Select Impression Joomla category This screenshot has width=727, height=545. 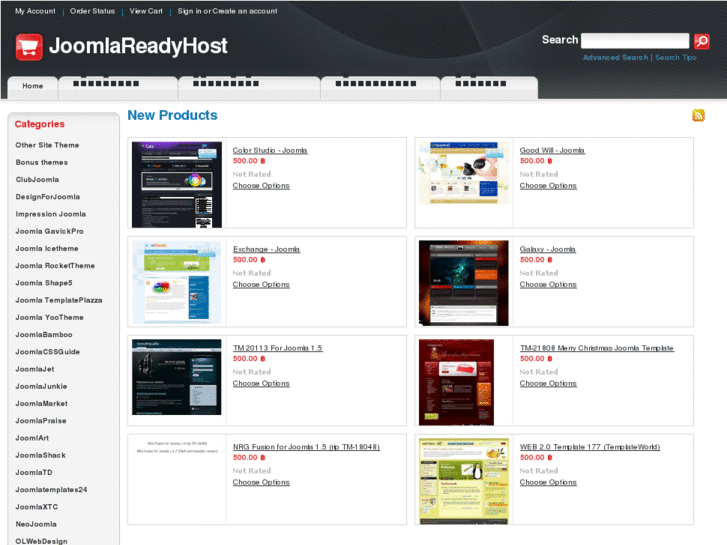51,214
